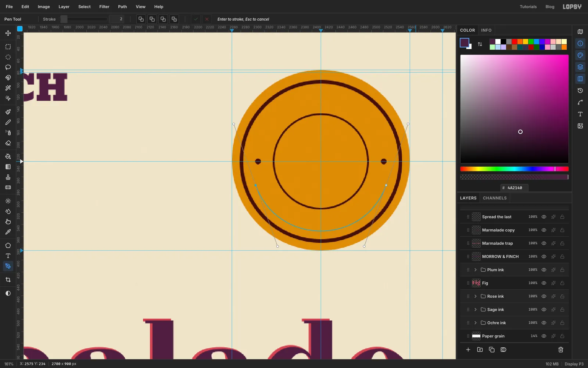
Task: Pick the Eraser tool
Action: 8,143
